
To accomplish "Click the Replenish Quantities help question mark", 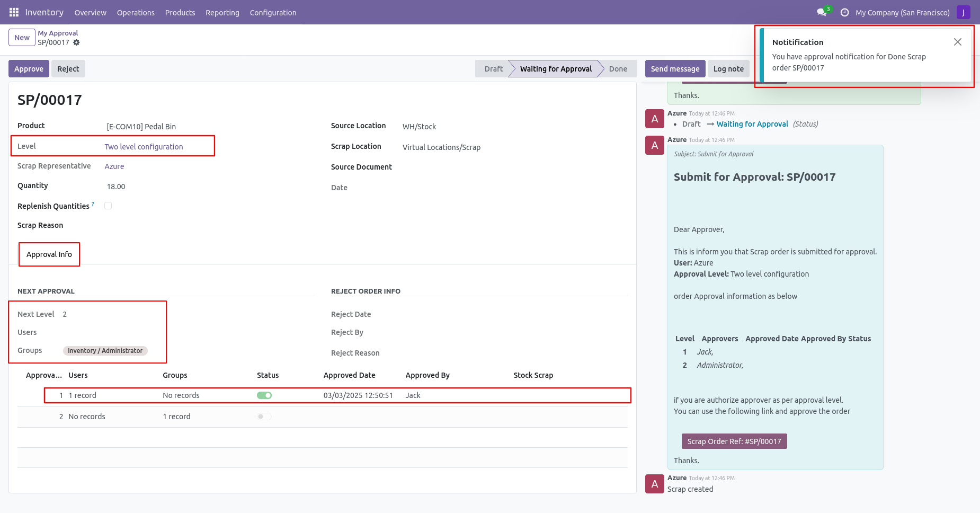I will tap(93, 204).
